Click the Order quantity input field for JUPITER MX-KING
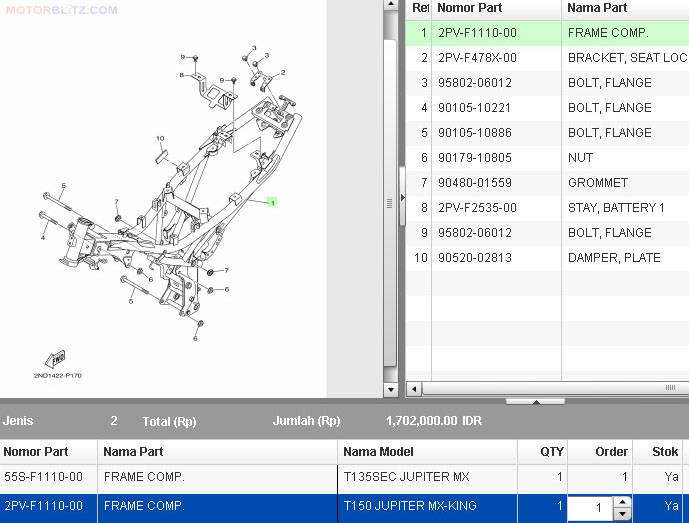The image size is (689, 523). (x=589, y=508)
